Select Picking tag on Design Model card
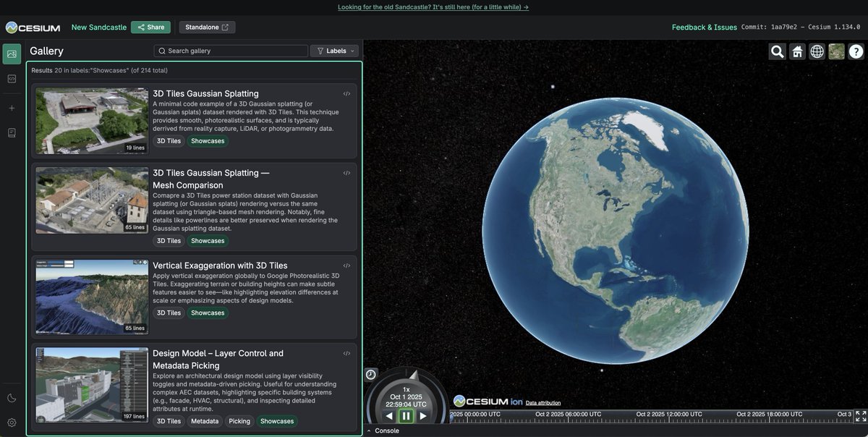The height and width of the screenshot is (437, 868). point(239,421)
